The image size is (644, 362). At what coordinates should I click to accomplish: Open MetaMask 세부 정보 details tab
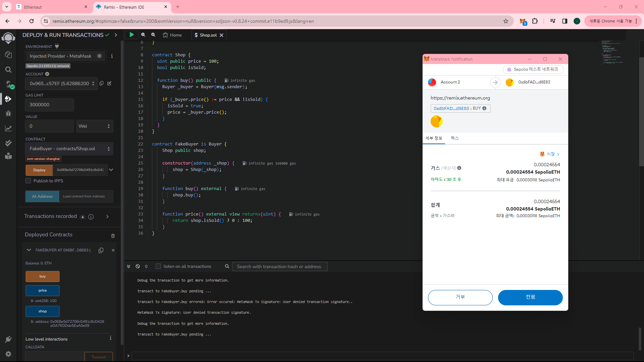click(434, 138)
